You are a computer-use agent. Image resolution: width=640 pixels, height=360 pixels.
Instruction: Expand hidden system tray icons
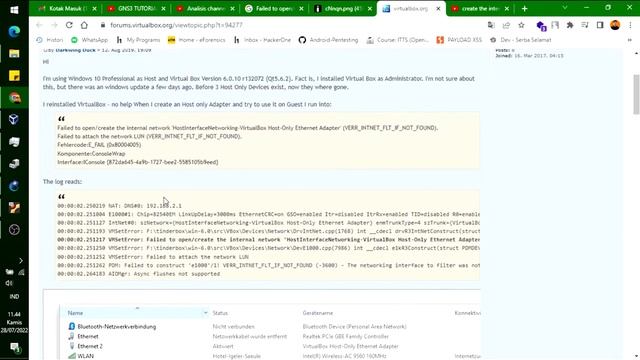coord(21,260)
